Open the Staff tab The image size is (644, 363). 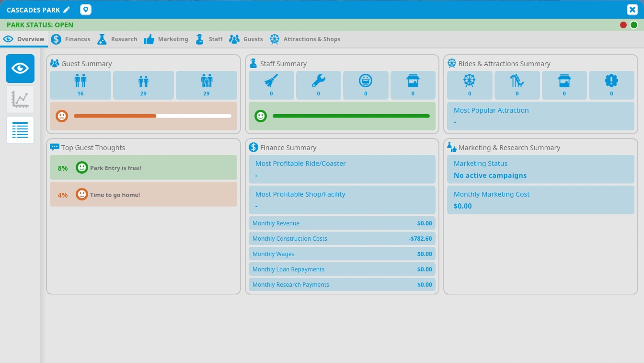(x=209, y=39)
